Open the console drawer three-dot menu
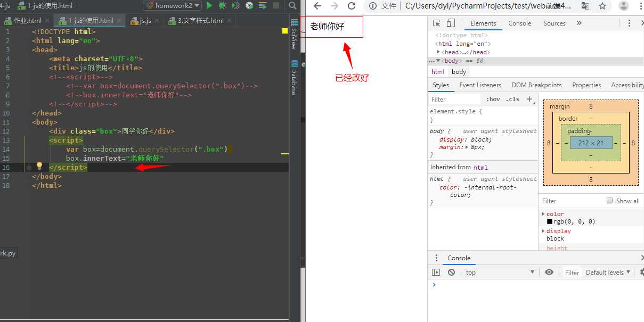 436,258
